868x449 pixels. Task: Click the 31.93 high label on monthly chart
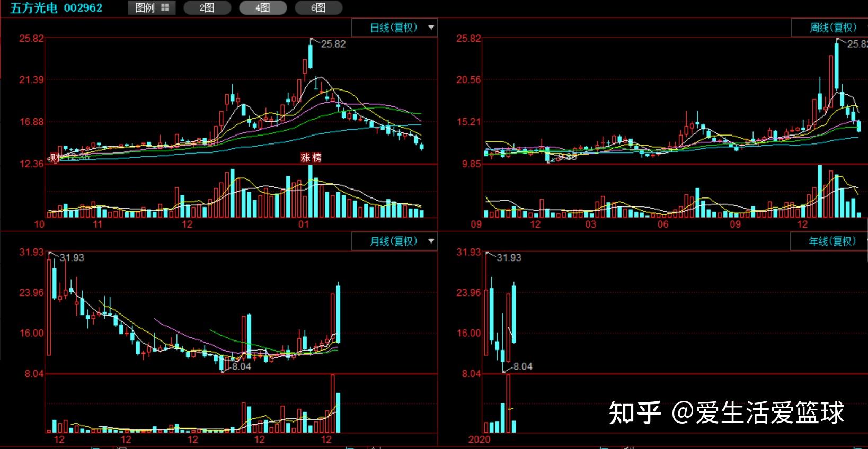tap(72, 258)
